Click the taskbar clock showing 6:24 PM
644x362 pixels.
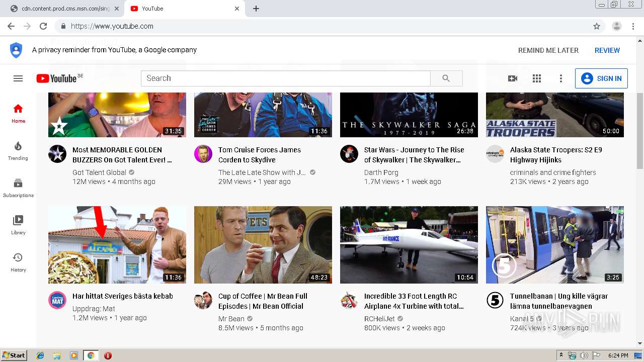(x=618, y=355)
